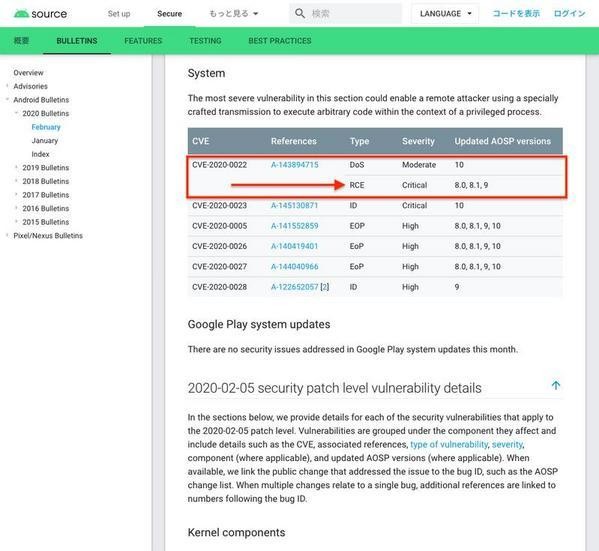Switch to the TESTING tab
The width and height of the screenshot is (599, 551).
pos(206,41)
